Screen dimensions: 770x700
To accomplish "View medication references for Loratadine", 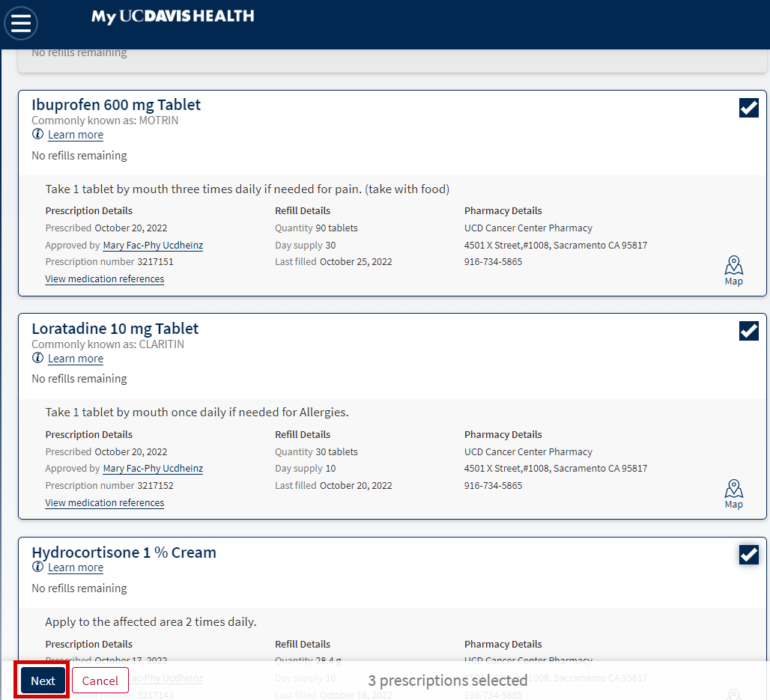I will 105,502.
